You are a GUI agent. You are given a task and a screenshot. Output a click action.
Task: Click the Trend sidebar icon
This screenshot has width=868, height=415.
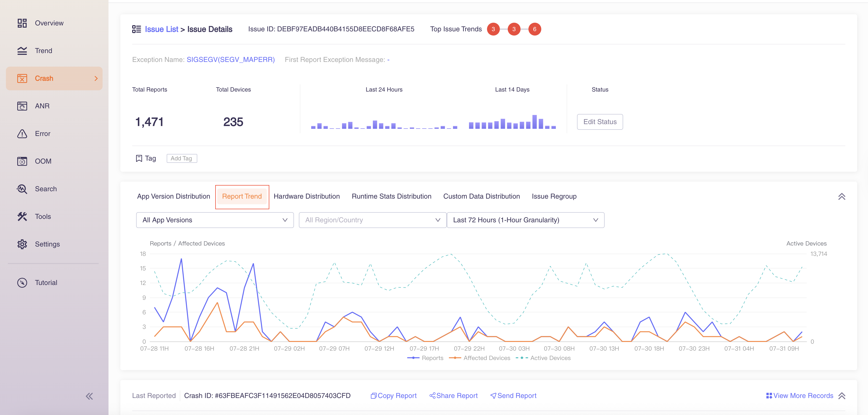(22, 51)
